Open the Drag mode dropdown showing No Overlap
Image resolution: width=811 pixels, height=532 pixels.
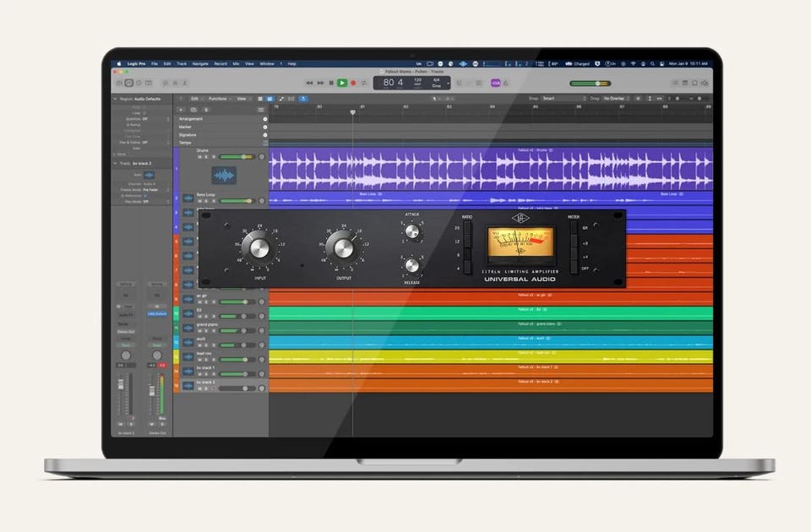tap(615, 99)
